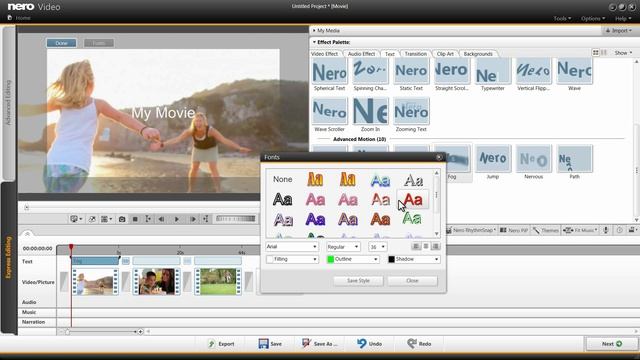Select the beach video clip on timeline
Viewport: 640px width, 360px height.
point(95,282)
